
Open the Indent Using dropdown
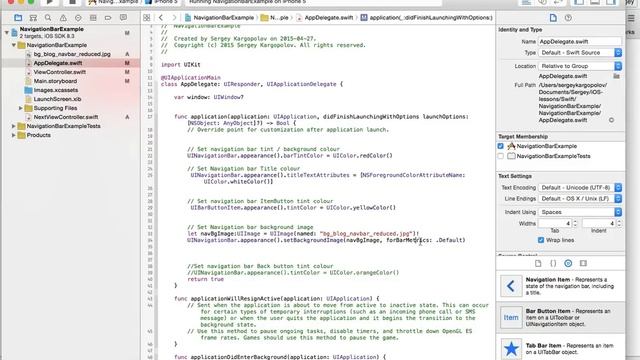coord(580,212)
